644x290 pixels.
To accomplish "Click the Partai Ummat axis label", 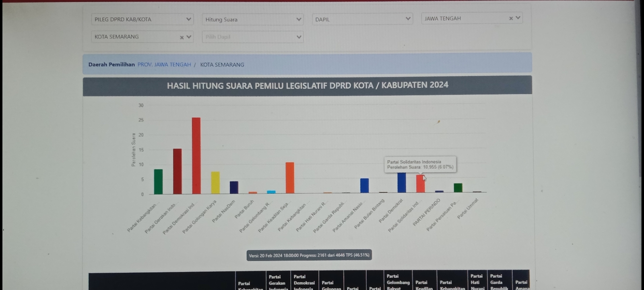I will [x=468, y=209].
